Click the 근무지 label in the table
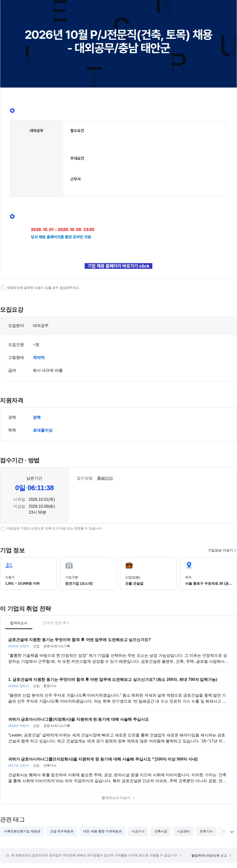Screen dimensions: 237x868 [x=75, y=179]
